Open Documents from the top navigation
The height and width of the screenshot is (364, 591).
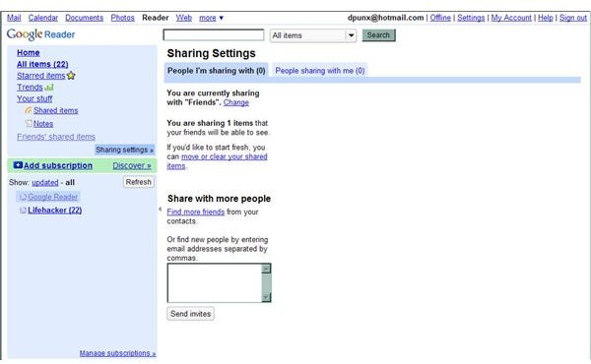click(84, 18)
